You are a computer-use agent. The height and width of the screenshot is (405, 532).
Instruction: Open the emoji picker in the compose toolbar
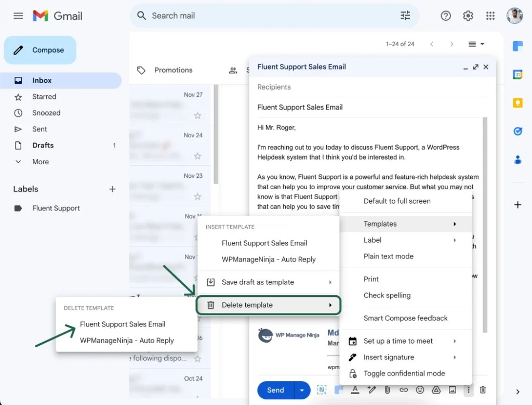coord(420,389)
